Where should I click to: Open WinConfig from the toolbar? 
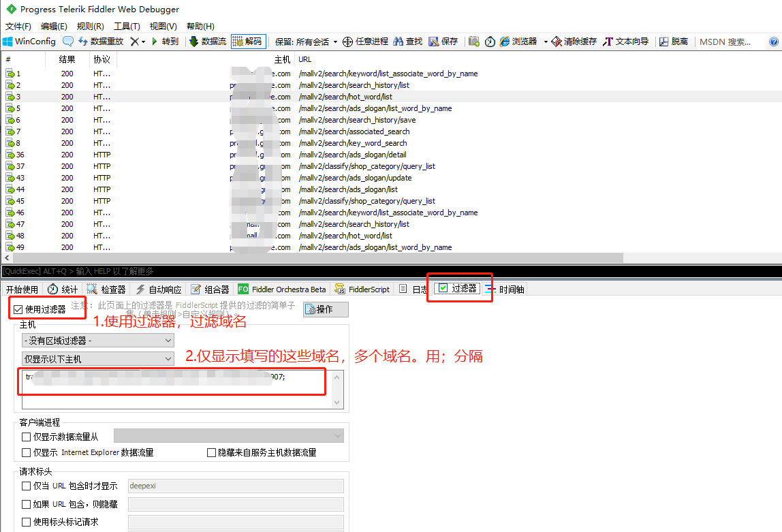point(29,42)
